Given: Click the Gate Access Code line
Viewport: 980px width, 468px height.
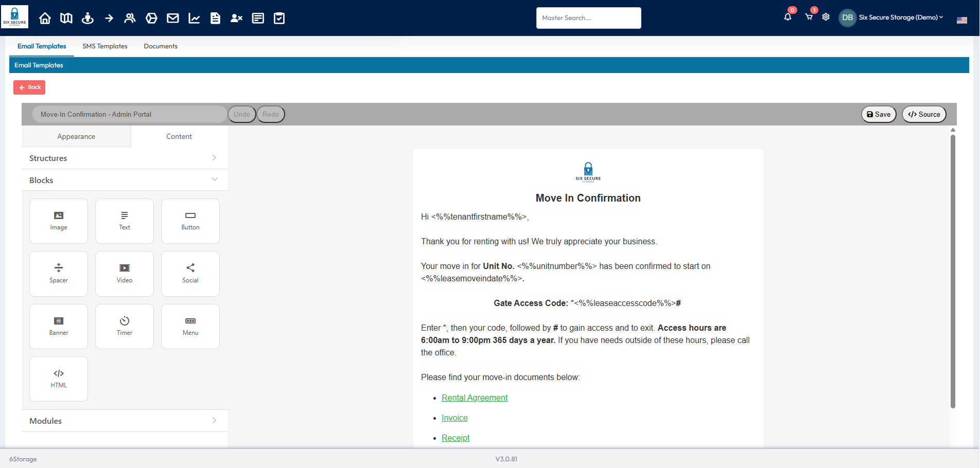Looking at the screenshot, I should point(587,303).
